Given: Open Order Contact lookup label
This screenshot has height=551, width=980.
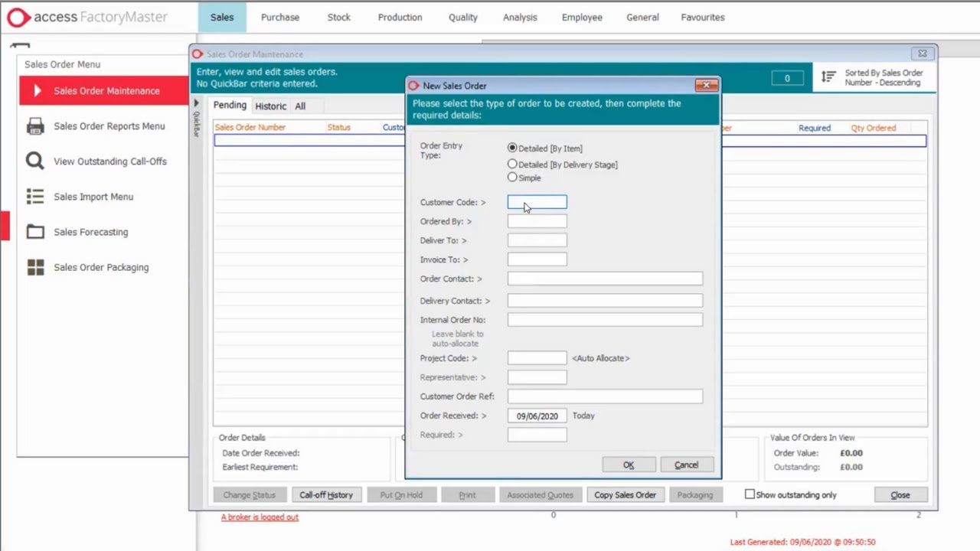Looking at the screenshot, I should coord(451,279).
